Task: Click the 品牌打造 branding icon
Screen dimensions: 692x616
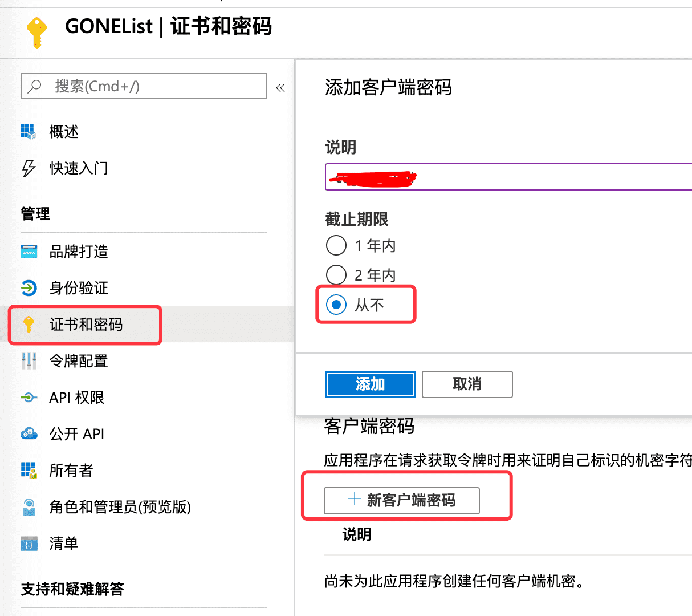Action: [29, 252]
